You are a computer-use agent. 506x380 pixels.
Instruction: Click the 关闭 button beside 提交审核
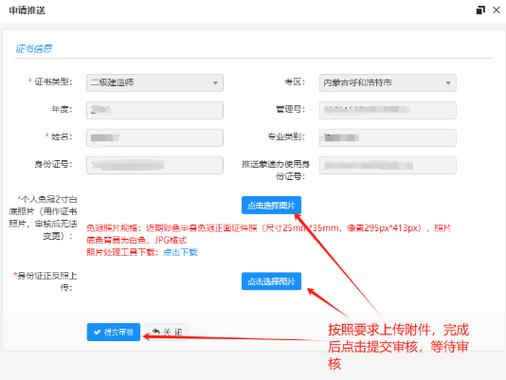click(167, 332)
